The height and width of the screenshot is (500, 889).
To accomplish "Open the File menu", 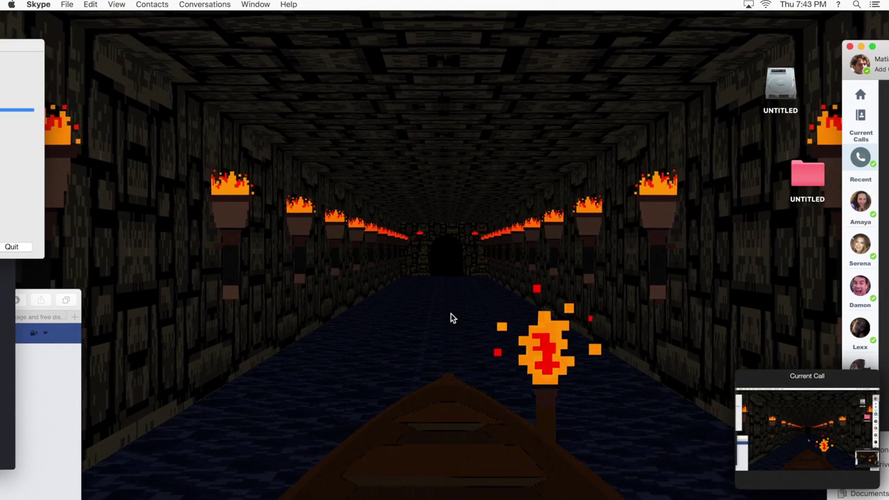I will tap(67, 5).
